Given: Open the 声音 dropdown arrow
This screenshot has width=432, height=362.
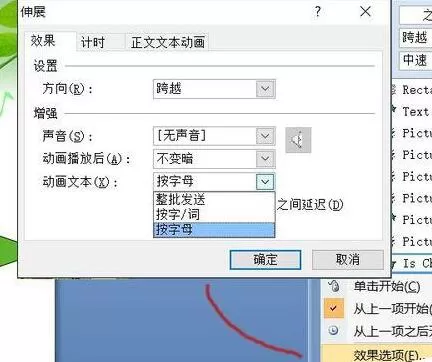Looking at the screenshot, I should pyautogui.click(x=265, y=136).
